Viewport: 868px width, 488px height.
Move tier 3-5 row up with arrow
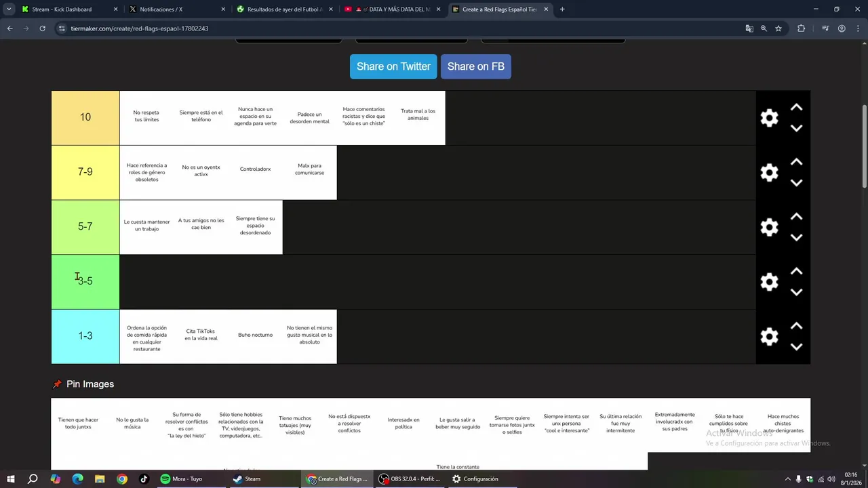(x=796, y=271)
